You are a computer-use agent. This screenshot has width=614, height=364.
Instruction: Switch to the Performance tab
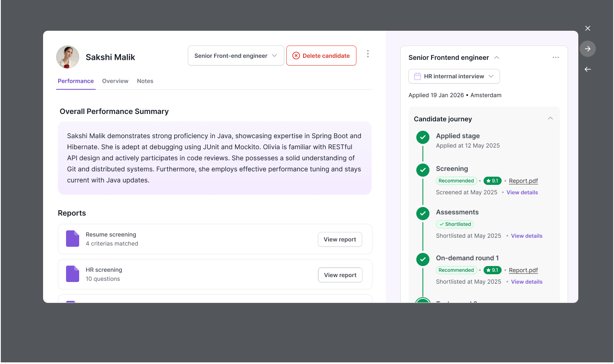(76, 81)
